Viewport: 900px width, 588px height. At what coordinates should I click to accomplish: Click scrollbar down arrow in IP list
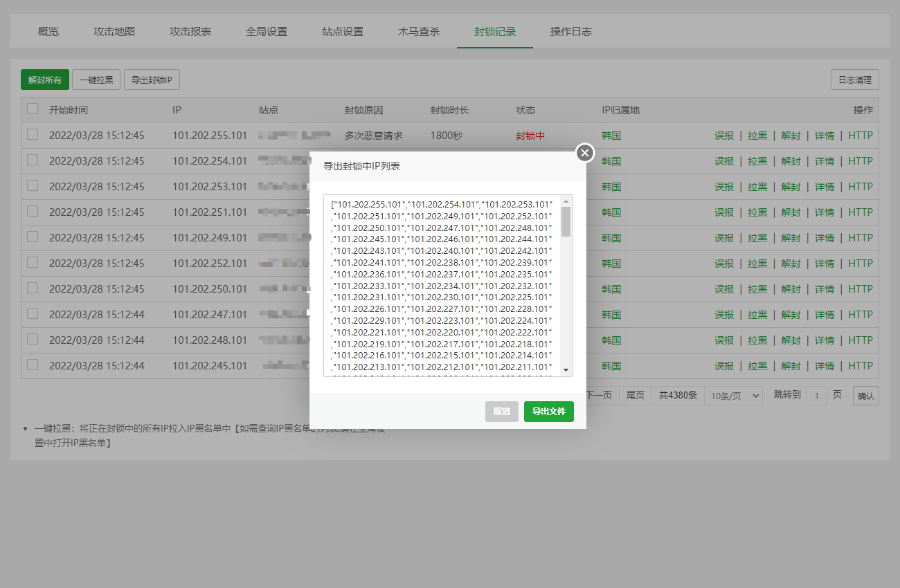[566, 371]
